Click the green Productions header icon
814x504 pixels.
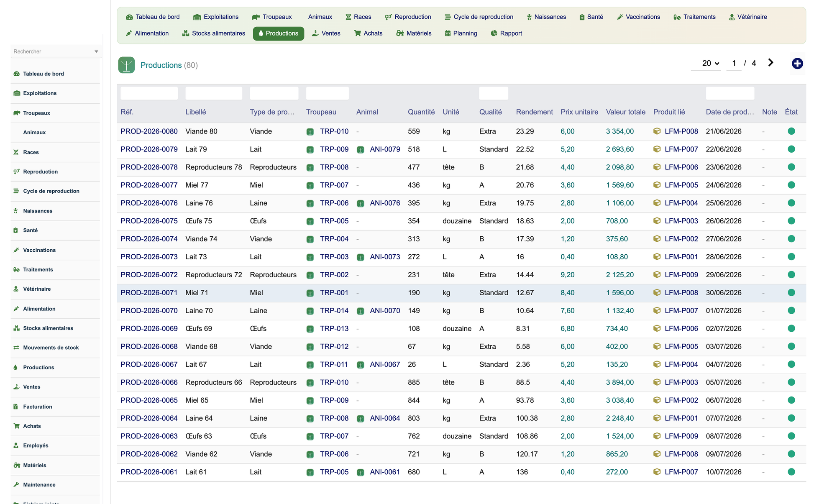(126, 65)
